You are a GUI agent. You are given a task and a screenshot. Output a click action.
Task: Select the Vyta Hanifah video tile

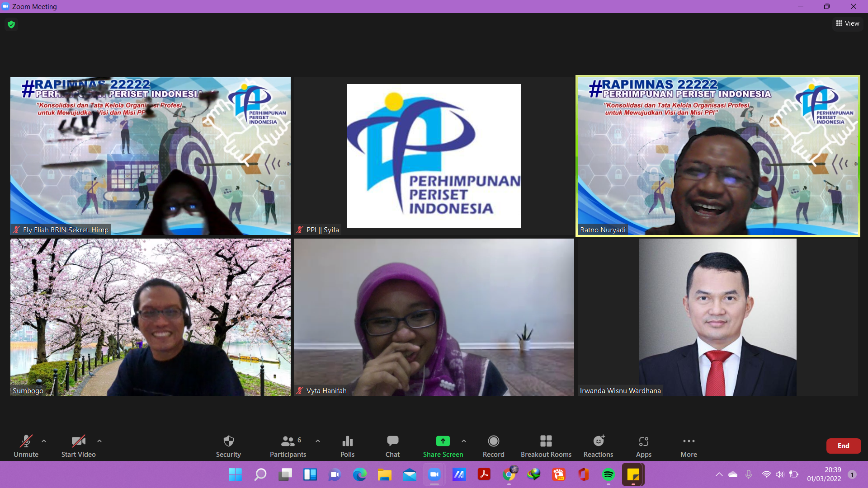pos(434,317)
